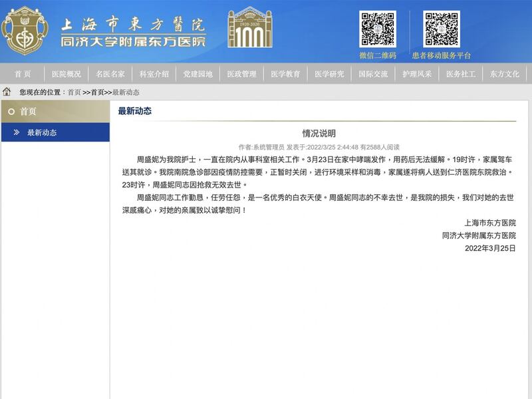Click the 微信二维码 label text
Viewport: 532px width, 399px height.
tap(378, 56)
